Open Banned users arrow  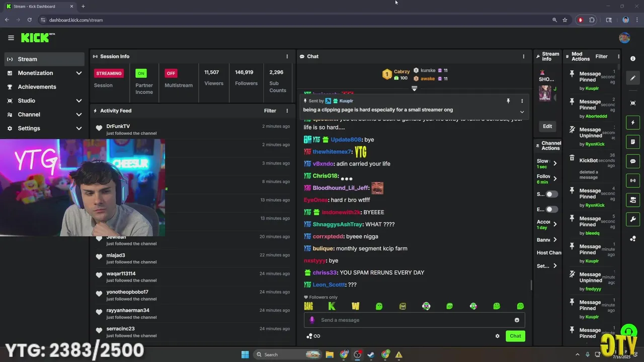(x=555, y=240)
